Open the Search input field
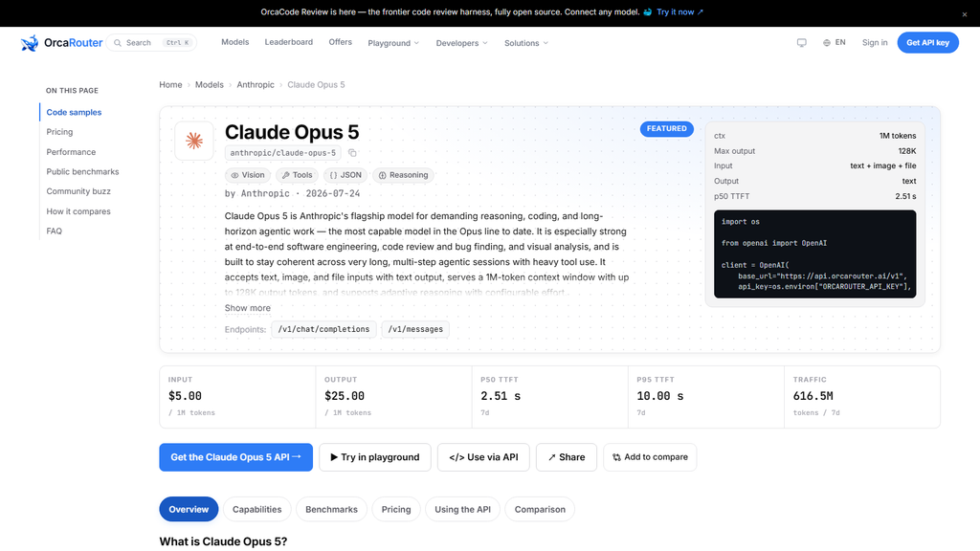 (x=152, y=42)
